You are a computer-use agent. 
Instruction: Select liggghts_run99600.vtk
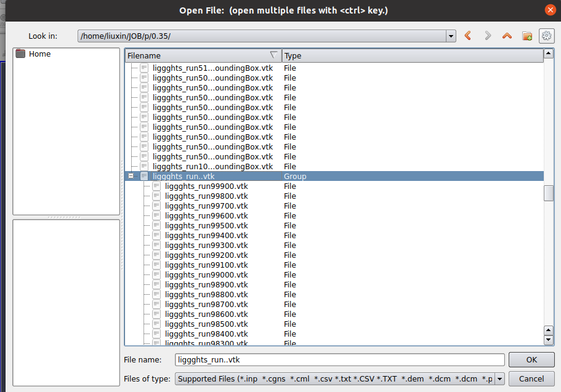206,215
